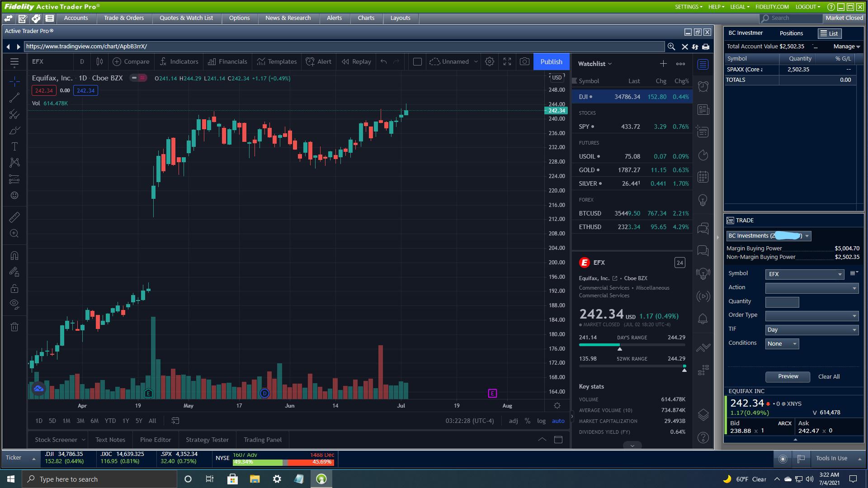Select the text annotation tool

point(14,146)
